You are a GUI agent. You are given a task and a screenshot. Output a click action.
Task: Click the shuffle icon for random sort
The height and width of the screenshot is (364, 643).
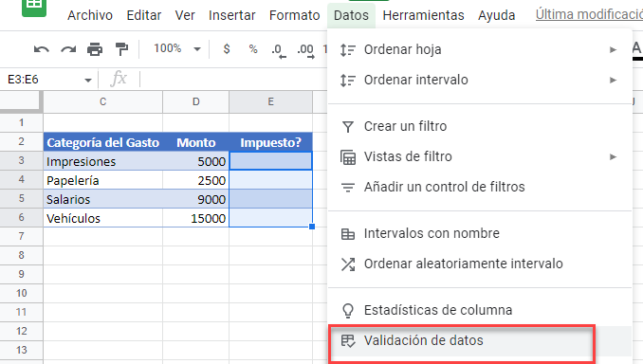tap(348, 264)
